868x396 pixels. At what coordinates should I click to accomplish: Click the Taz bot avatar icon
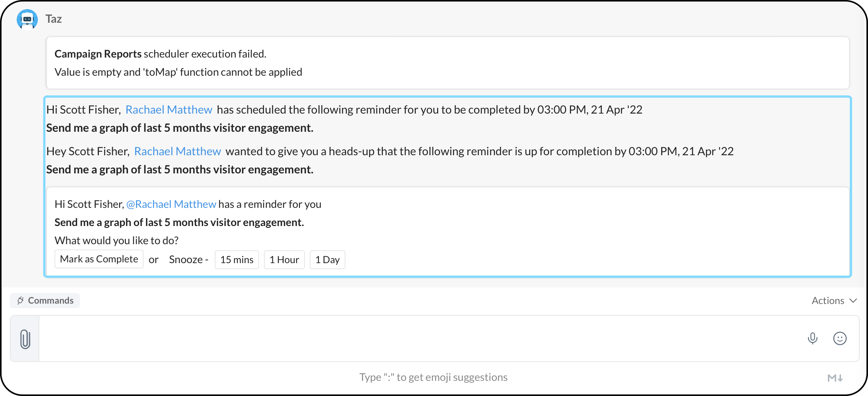[27, 19]
